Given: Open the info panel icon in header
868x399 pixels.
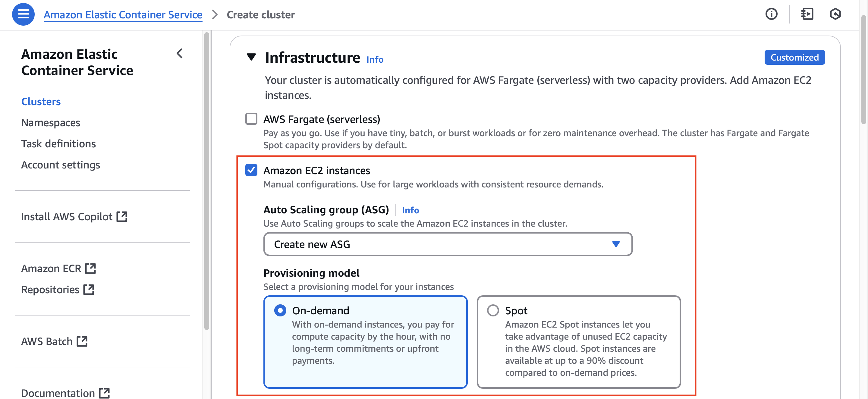Looking at the screenshot, I should pos(771,14).
